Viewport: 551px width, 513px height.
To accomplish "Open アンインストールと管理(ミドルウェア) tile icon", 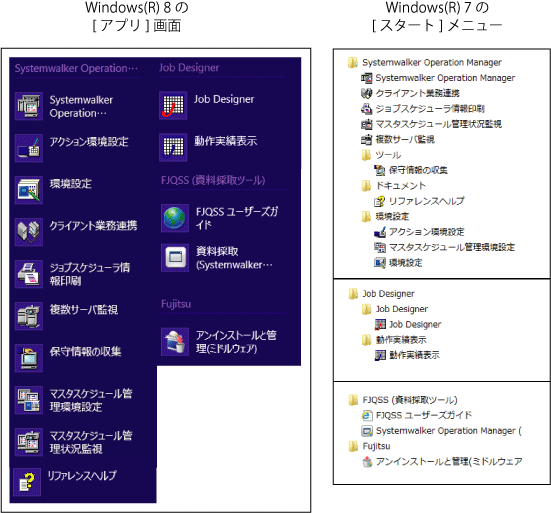I will [x=175, y=342].
